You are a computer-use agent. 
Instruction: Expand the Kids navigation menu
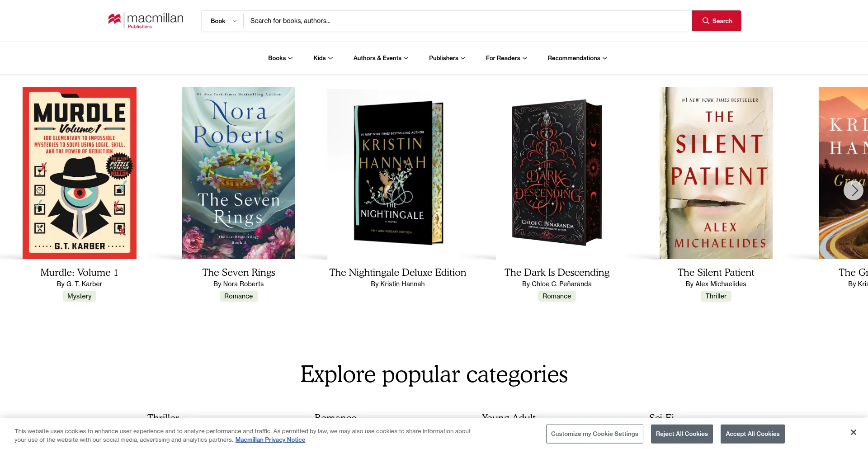pos(323,58)
